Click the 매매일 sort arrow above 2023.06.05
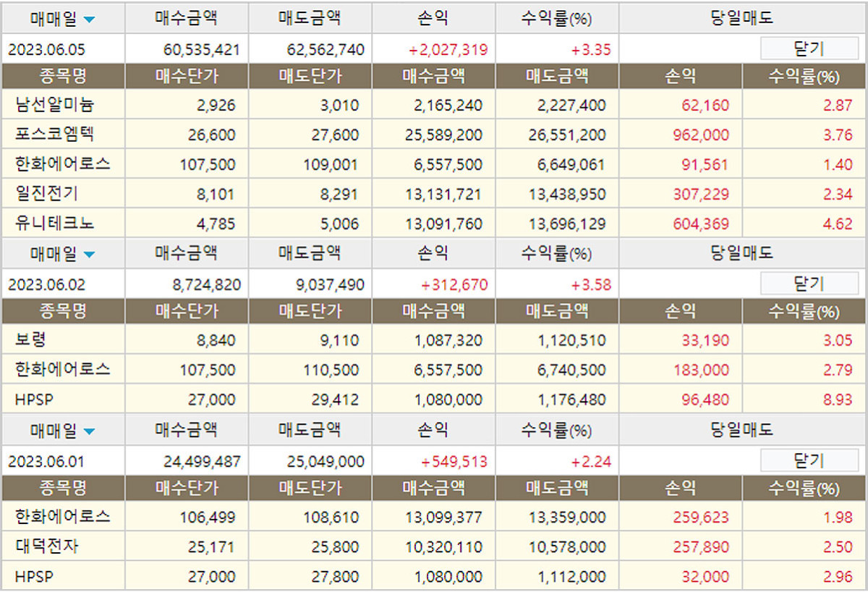 (x=89, y=20)
